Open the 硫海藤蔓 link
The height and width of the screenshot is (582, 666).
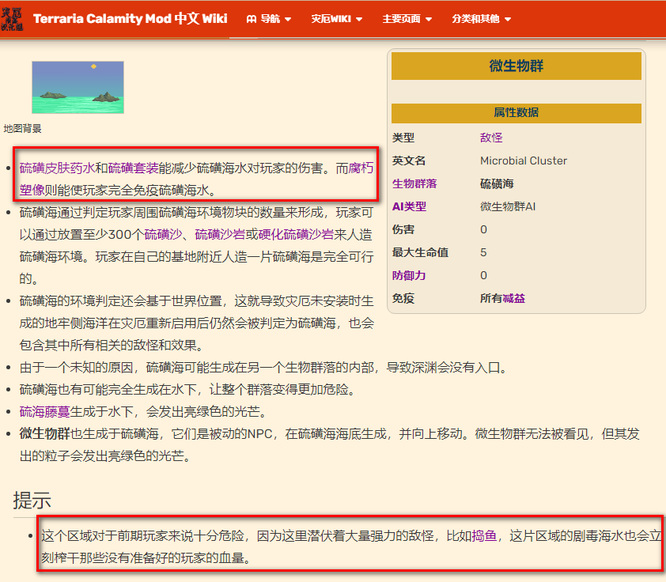pos(45,411)
